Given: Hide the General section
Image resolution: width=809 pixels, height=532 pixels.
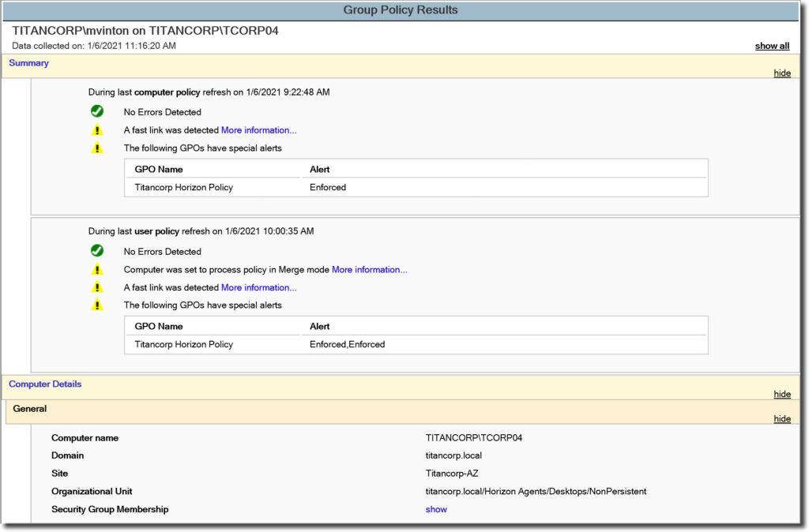Looking at the screenshot, I should point(781,418).
